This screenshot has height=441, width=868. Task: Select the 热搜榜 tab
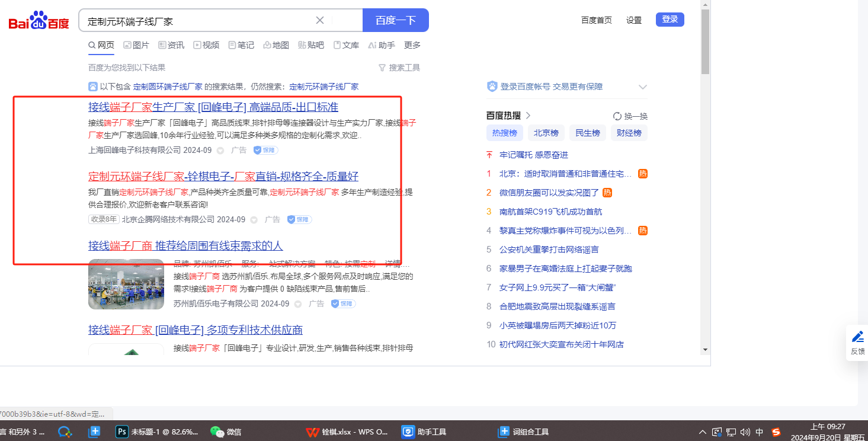505,133
